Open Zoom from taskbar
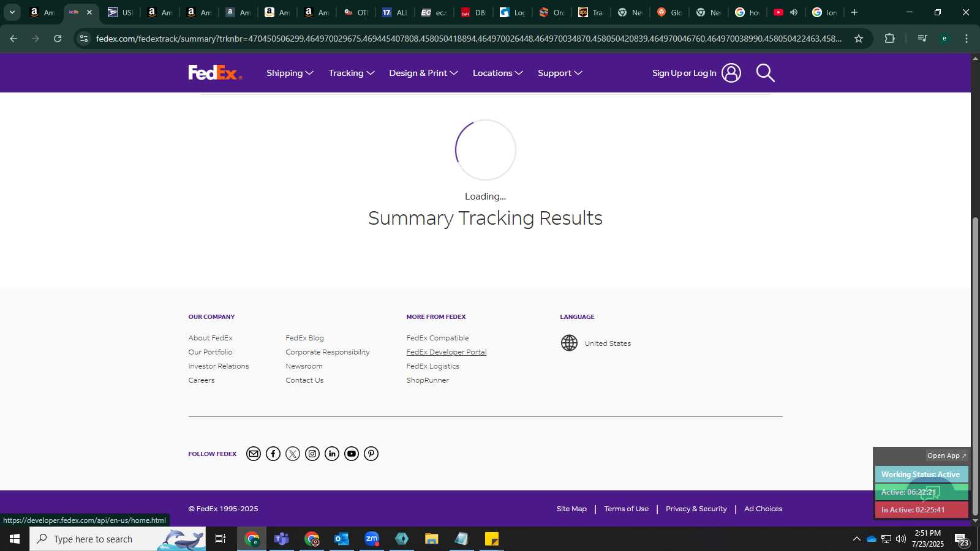Image resolution: width=980 pixels, height=551 pixels. click(372, 539)
